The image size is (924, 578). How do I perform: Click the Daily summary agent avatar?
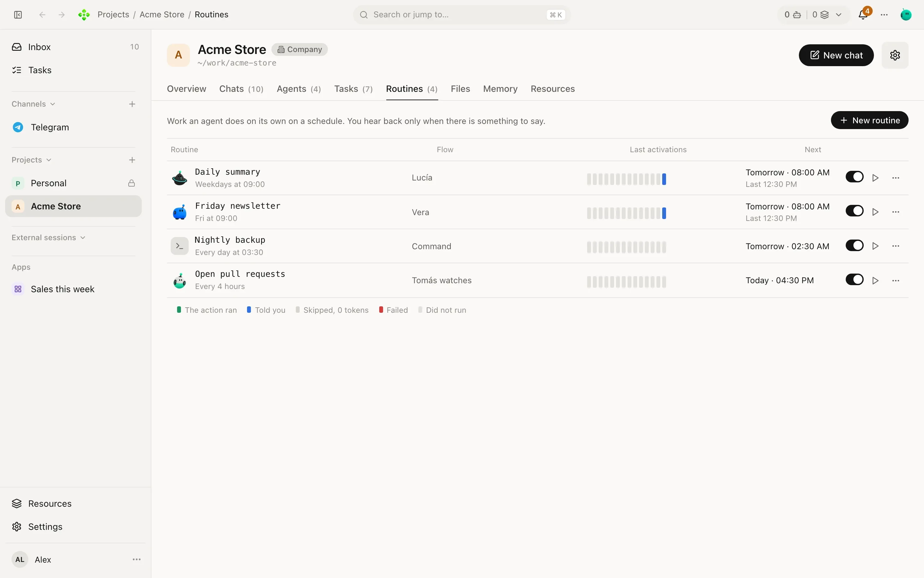click(x=179, y=178)
